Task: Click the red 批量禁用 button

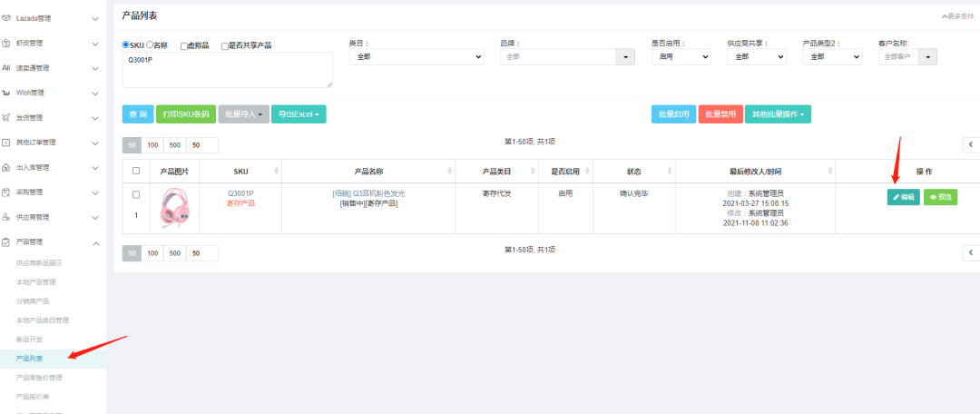Action: (720, 113)
